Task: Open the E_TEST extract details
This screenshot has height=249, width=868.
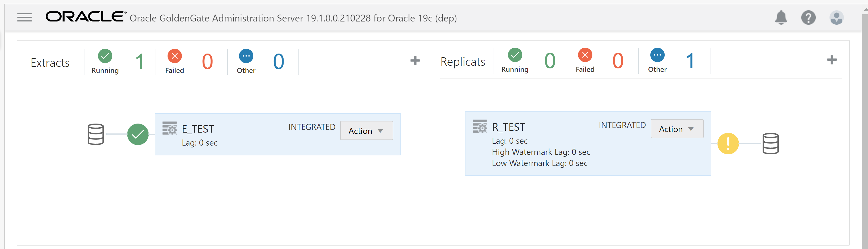Action: (x=198, y=129)
